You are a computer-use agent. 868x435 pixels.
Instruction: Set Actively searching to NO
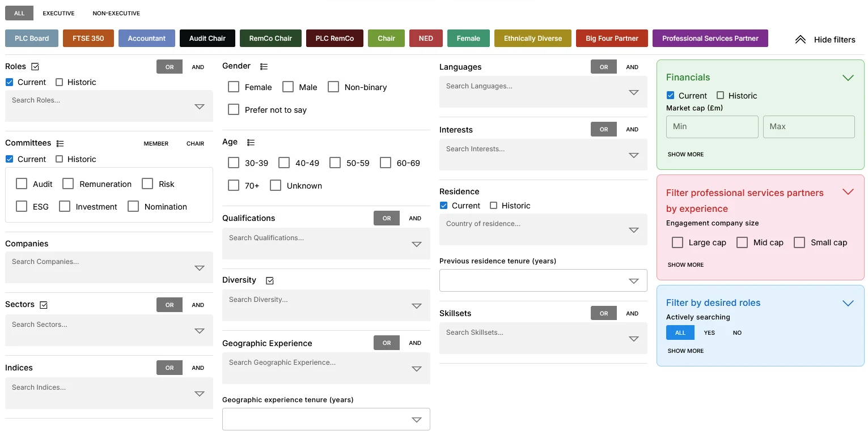click(x=737, y=332)
